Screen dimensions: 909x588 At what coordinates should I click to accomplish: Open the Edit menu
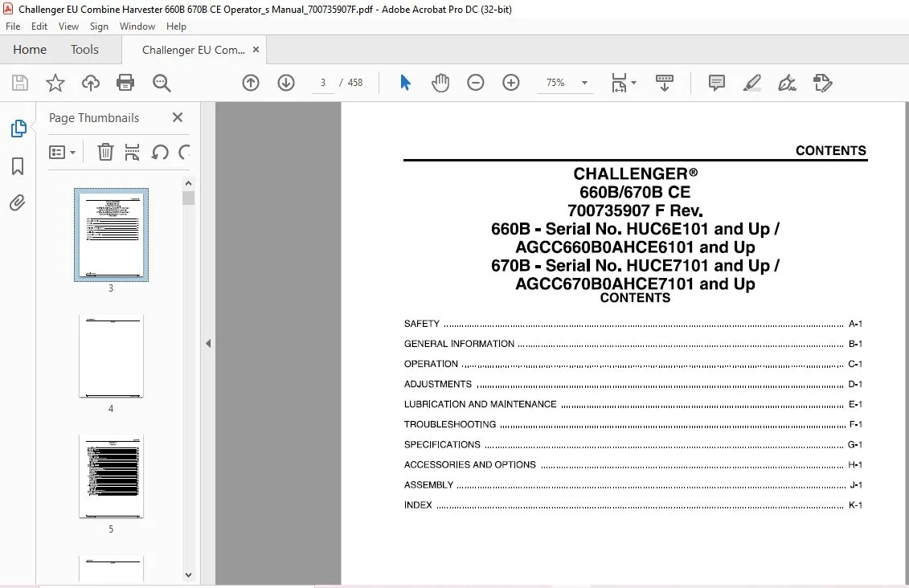[39, 26]
